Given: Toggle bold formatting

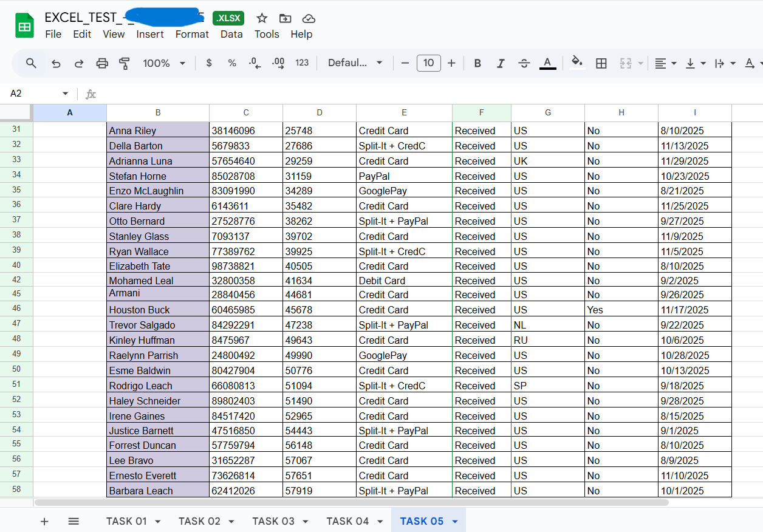Looking at the screenshot, I should tap(477, 63).
